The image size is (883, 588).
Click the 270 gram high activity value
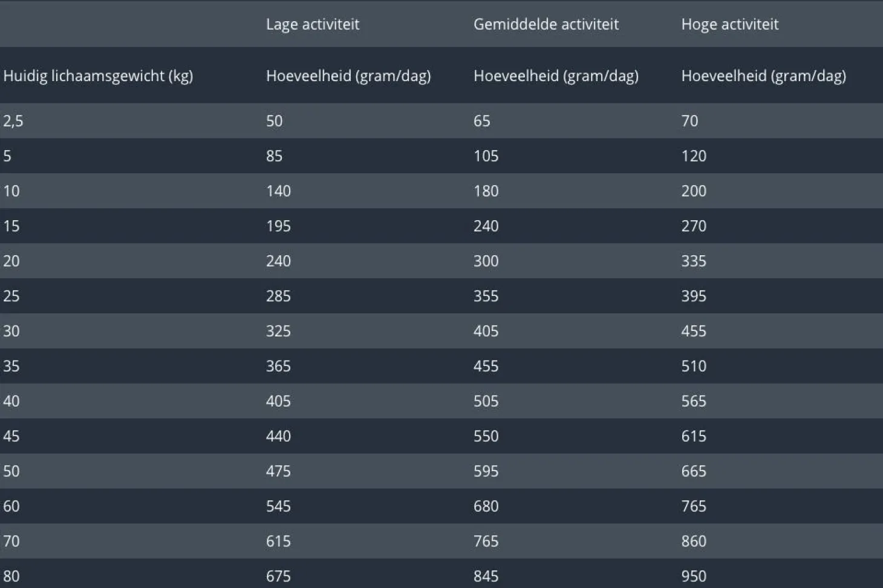tap(693, 226)
